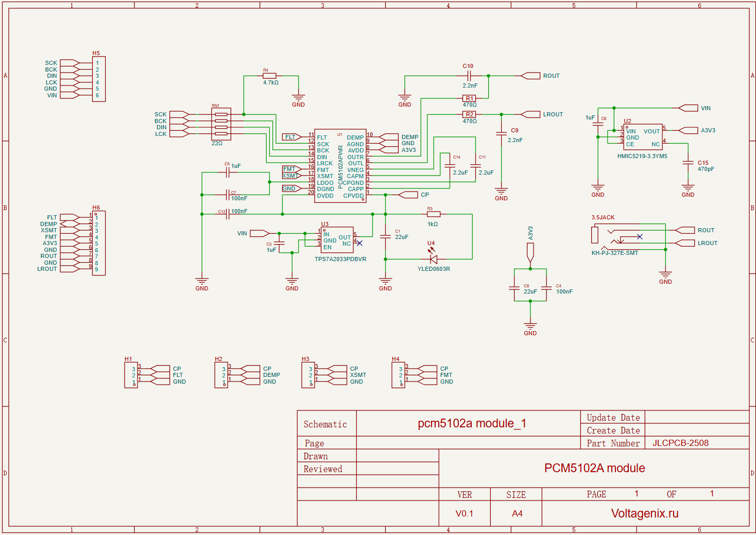Select the H5 header connector symbol

98,79
